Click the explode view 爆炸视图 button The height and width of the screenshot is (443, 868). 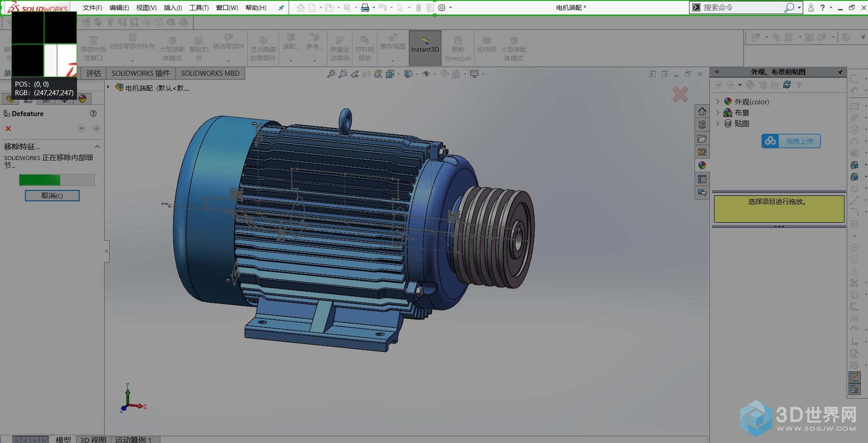tap(392, 48)
